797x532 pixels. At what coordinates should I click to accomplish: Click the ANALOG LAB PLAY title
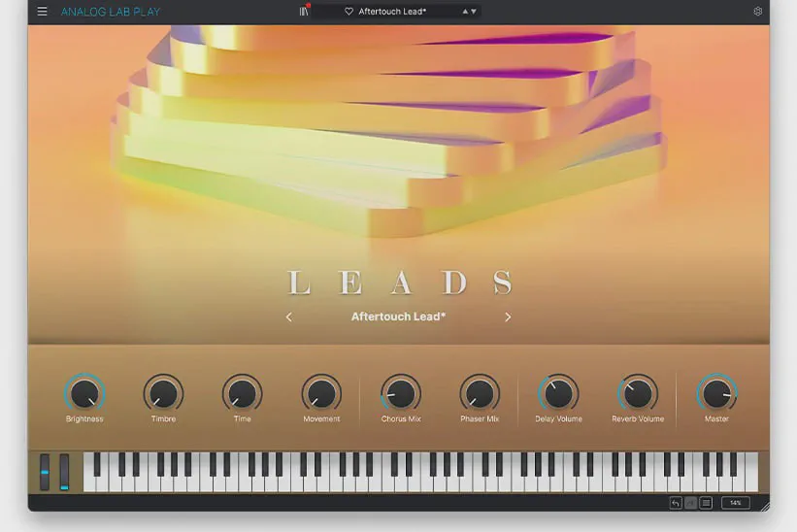coord(111,12)
